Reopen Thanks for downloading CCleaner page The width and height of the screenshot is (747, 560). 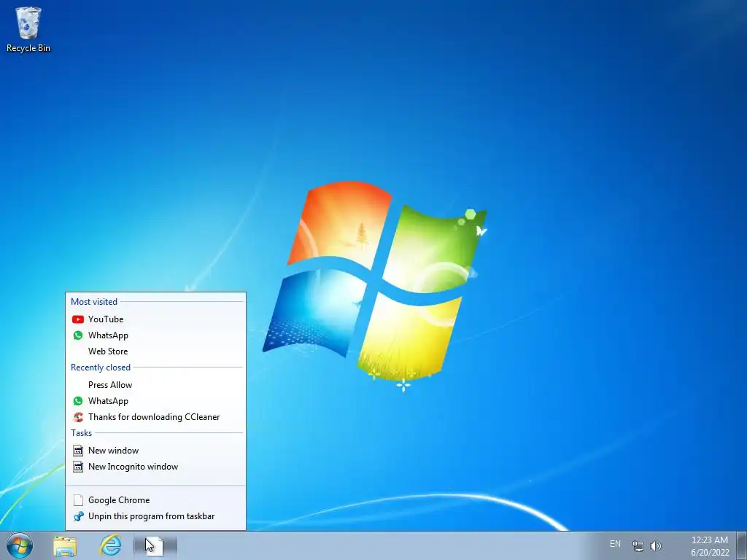(x=155, y=417)
